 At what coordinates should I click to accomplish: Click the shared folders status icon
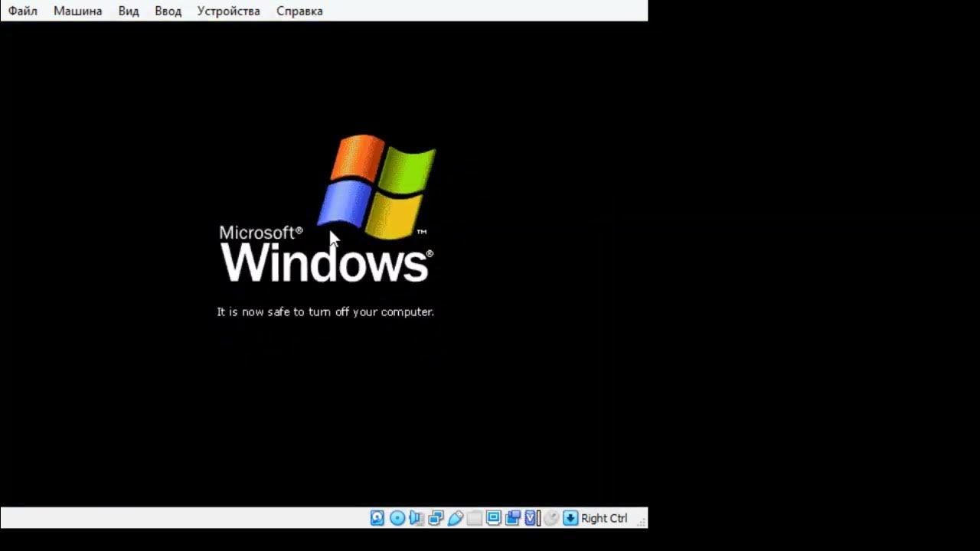point(475,518)
